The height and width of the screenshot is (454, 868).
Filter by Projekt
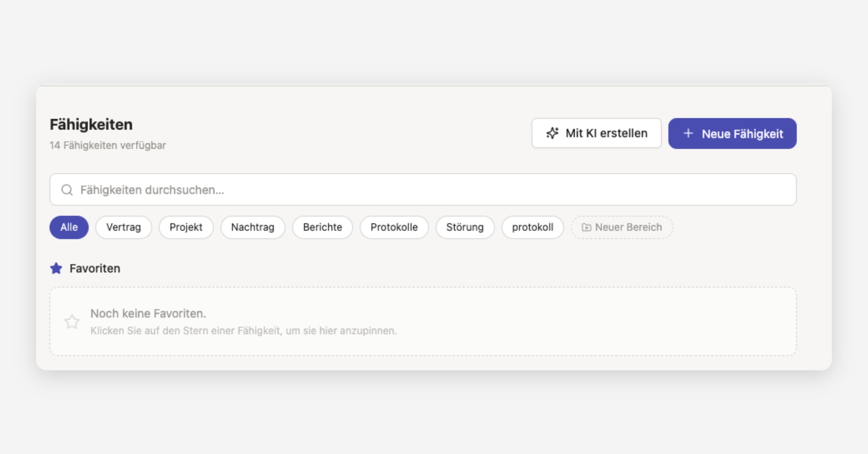tap(186, 227)
